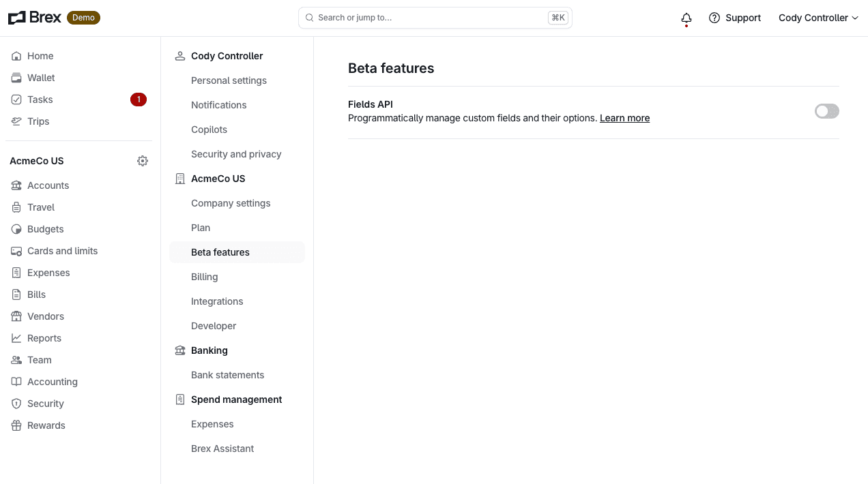Image resolution: width=868 pixels, height=484 pixels.
Task: Click the Security shield icon
Action: tap(16, 404)
